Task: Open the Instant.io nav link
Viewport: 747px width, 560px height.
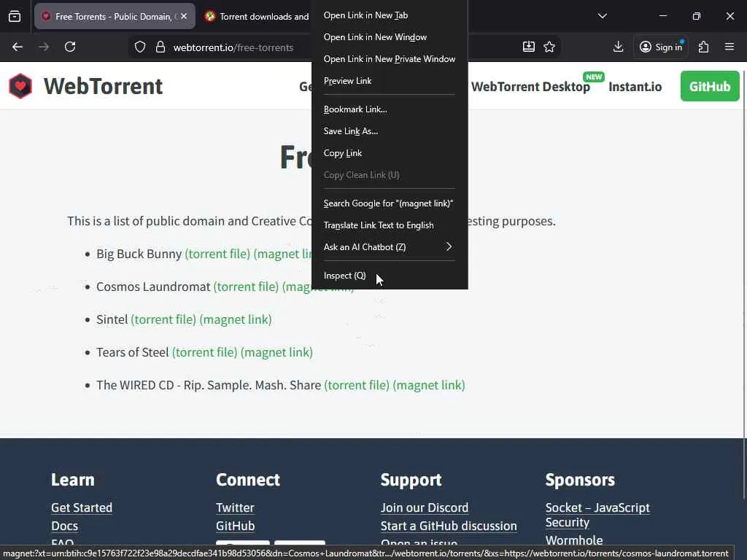Action: 635,87
